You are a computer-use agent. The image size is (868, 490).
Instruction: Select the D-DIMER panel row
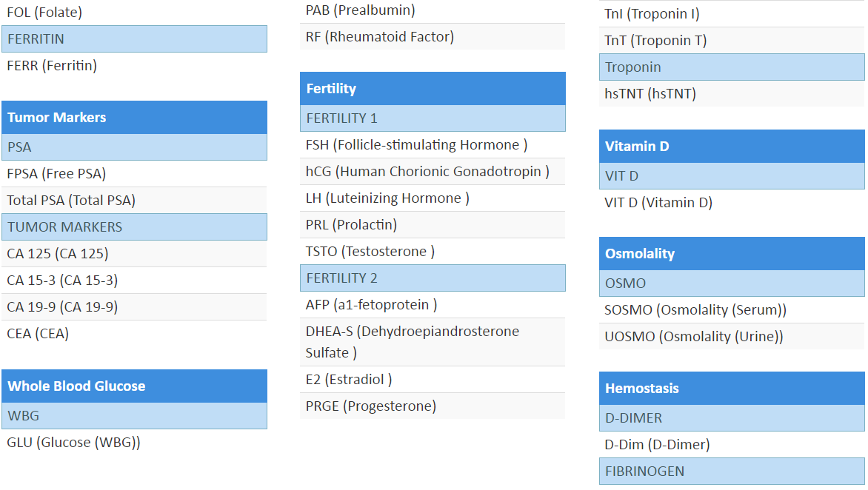tap(732, 418)
